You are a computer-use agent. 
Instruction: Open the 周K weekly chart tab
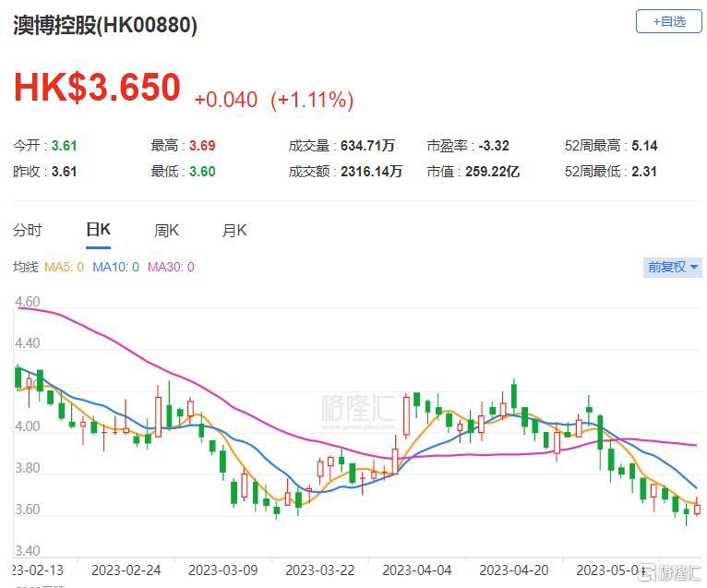click(166, 231)
